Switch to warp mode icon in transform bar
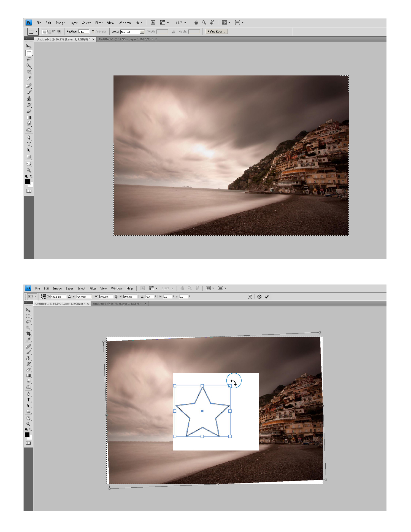This screenshot has height=532, width=411. click(250, 297)
